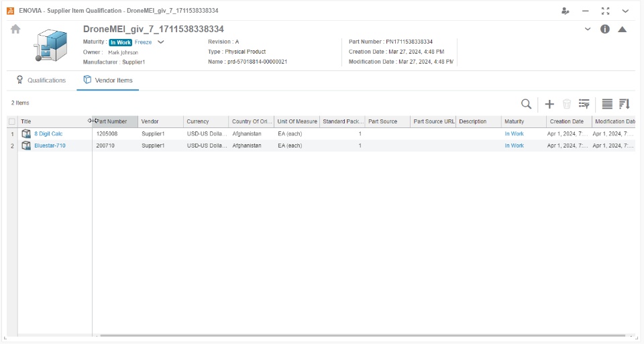Select row number 2
Screen dimensions: 644x344
click(12, 146)
